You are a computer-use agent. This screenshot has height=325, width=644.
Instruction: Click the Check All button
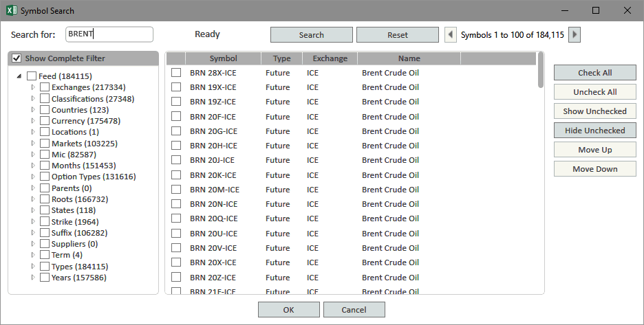[x=594, y=73]
